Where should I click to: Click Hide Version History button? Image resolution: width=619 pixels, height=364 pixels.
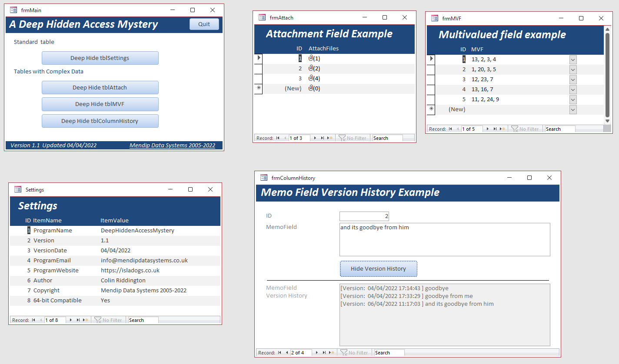coord(378,268)
